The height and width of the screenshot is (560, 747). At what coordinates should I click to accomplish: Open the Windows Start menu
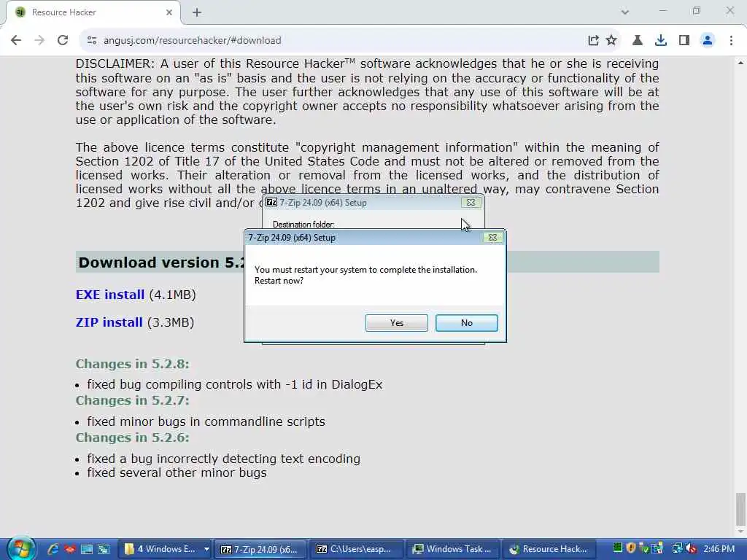coord(21,548)
